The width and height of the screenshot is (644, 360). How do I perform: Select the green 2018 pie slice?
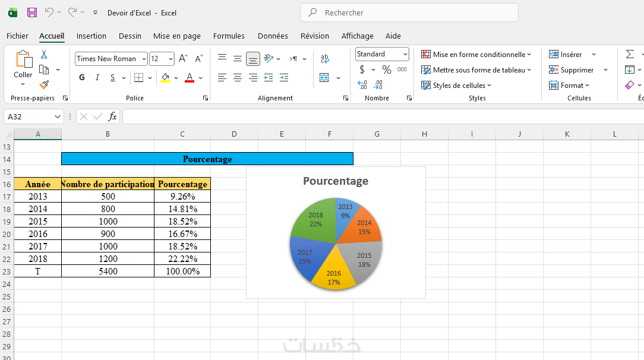pyautogui.click(x=316, y=220)
